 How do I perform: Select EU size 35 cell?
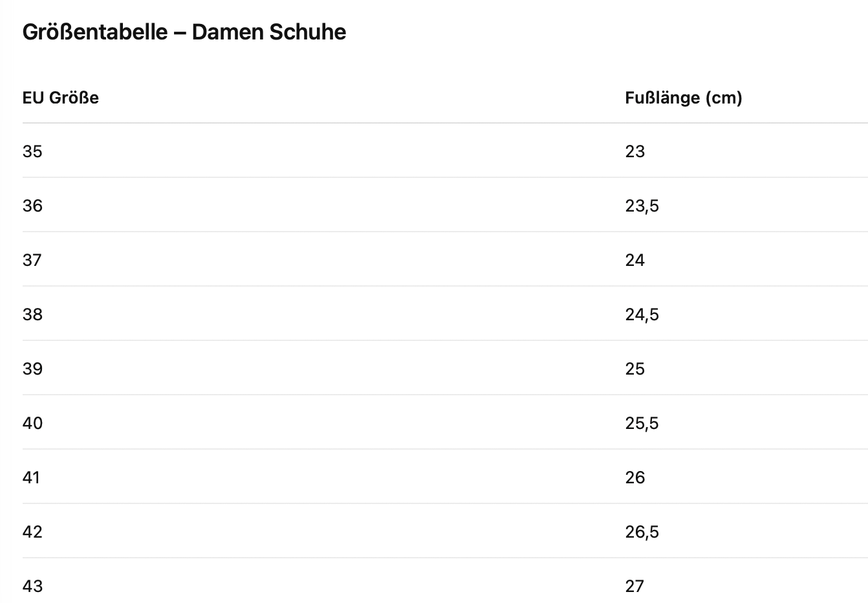32,151
